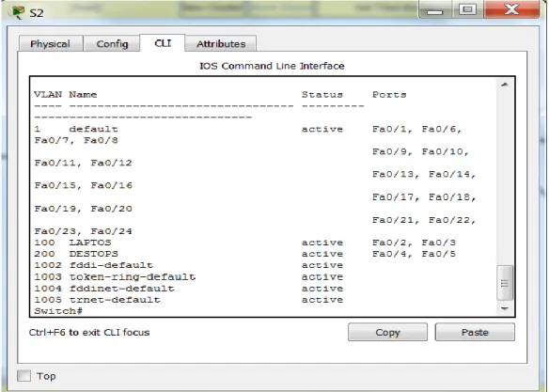Click the 'Fa0/21, Fa0/22,' ports text
The image size is (549, 392).
point(424,220)
